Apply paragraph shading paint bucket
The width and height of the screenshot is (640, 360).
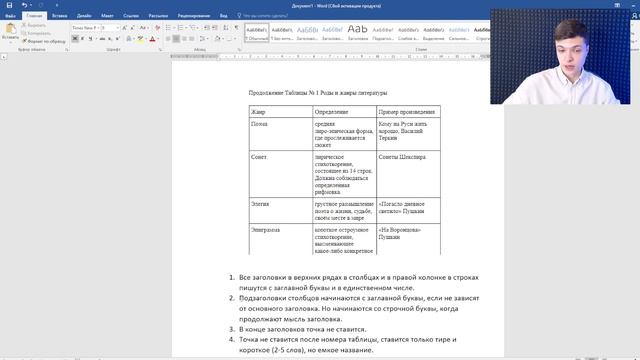click(218, 39)
